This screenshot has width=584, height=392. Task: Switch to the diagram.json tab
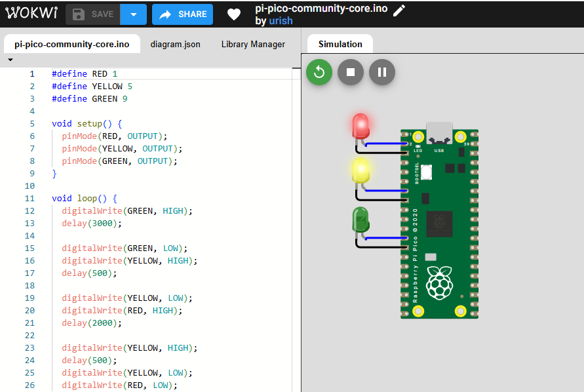[175, 45]
